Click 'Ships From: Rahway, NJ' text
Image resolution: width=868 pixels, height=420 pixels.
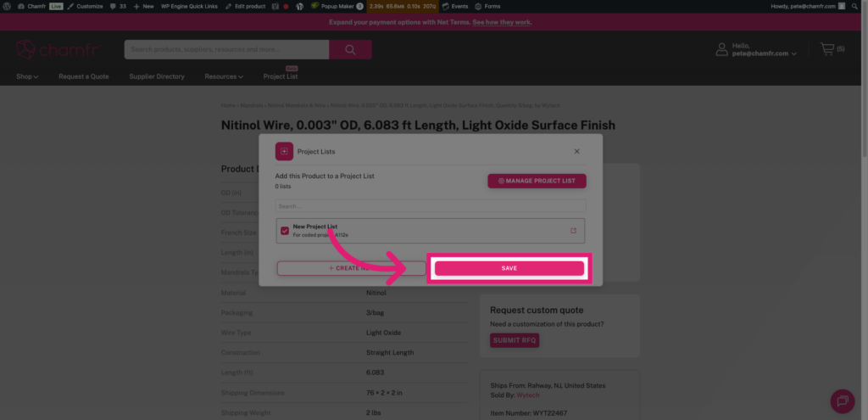coord(548,386)
